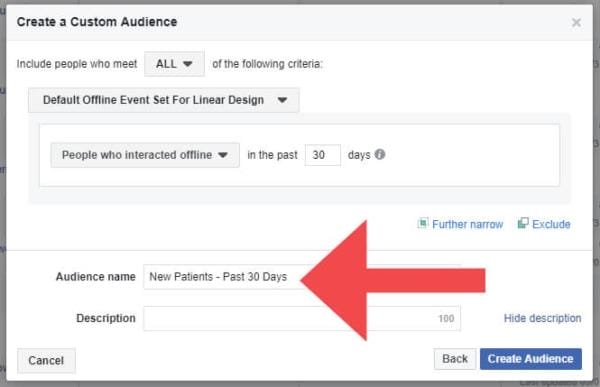Open the People who interacted offline dropdown

[x=145, y=155]
